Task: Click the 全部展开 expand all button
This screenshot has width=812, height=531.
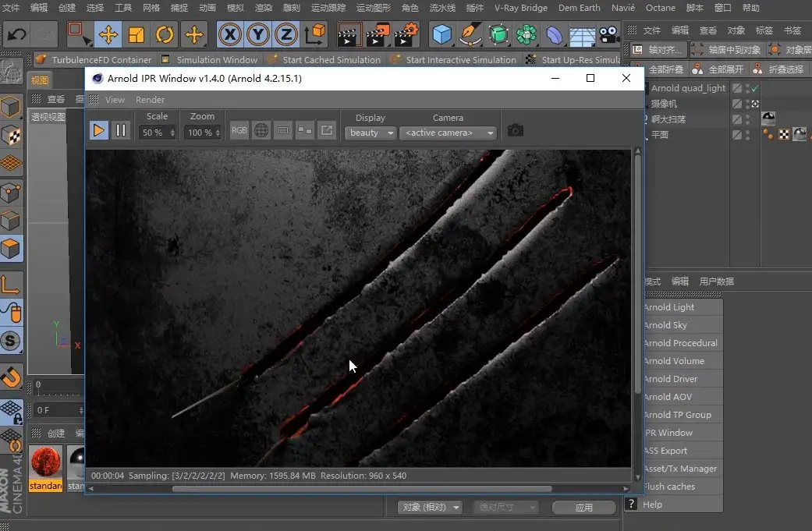Action: 718,69
